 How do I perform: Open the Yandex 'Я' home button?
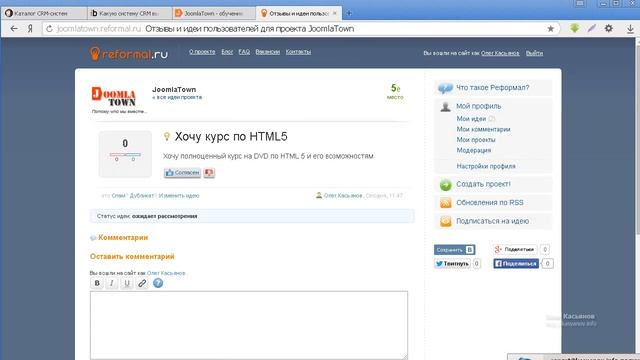[x=30, y=29]
